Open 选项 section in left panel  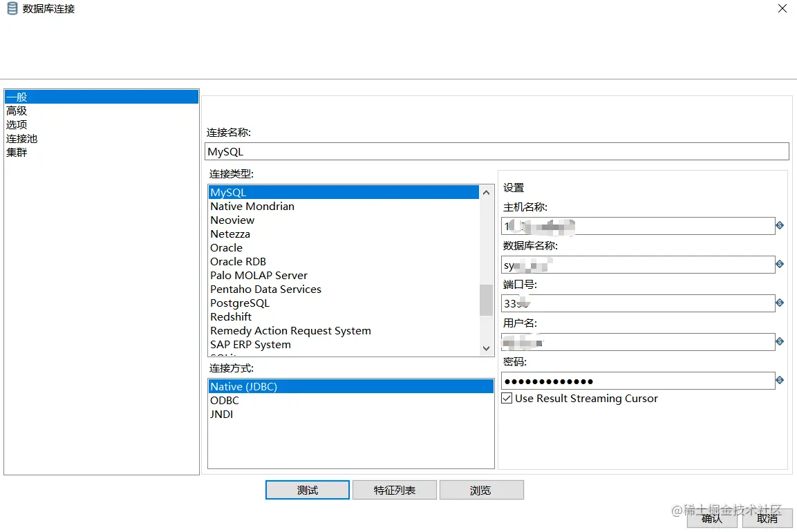102,124
